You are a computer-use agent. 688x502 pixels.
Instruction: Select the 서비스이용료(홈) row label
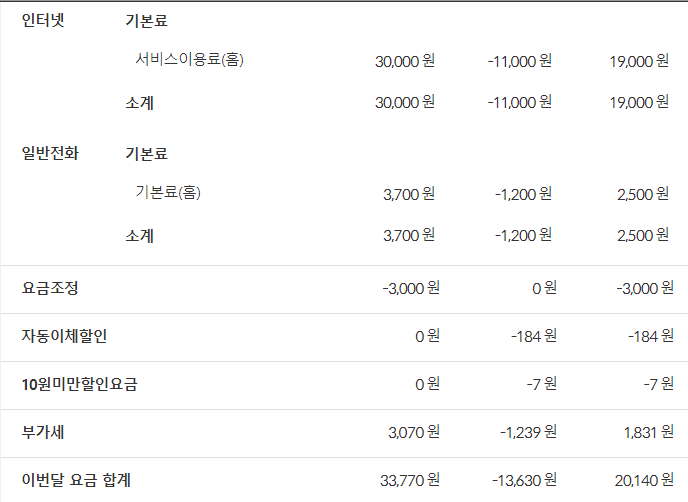[x=190, y=59]
